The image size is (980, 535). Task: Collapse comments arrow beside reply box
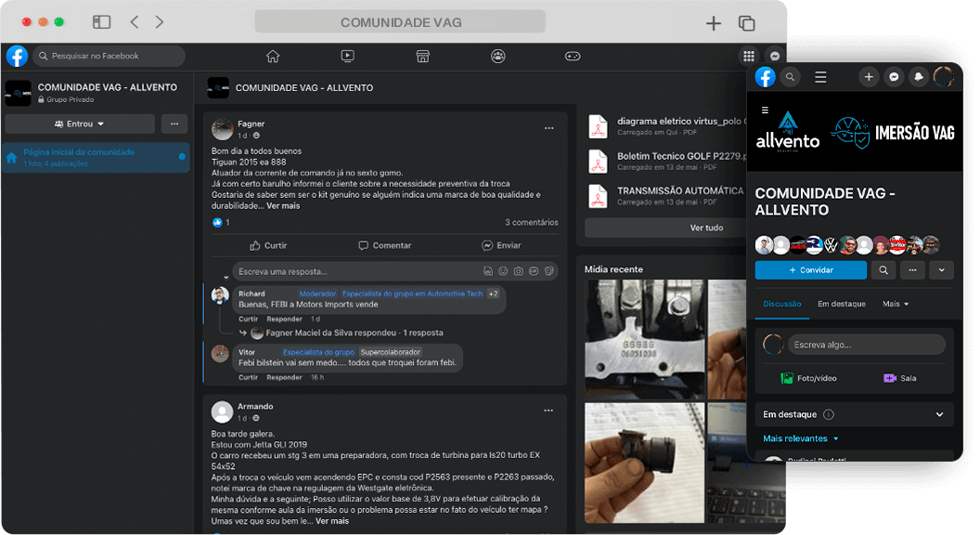(x=226, y=277)
